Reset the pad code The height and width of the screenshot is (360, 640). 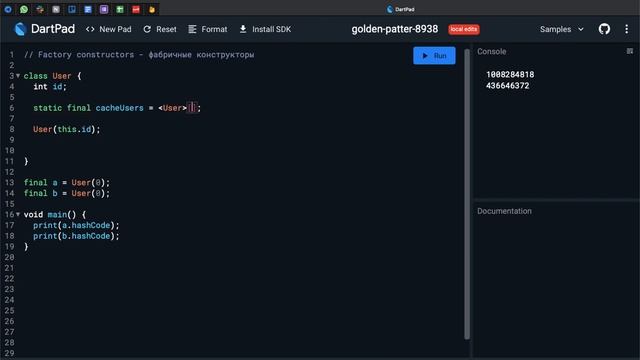[x=160, y=29]
